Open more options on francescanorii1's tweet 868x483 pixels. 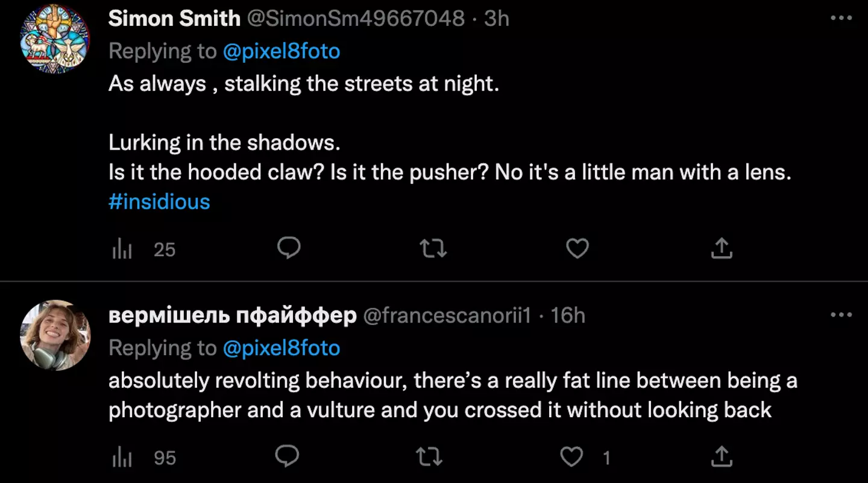pos(841,315)
